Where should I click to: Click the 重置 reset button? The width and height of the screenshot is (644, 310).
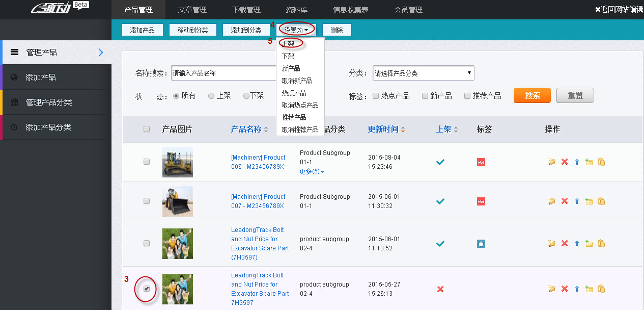tap(574, 95)
